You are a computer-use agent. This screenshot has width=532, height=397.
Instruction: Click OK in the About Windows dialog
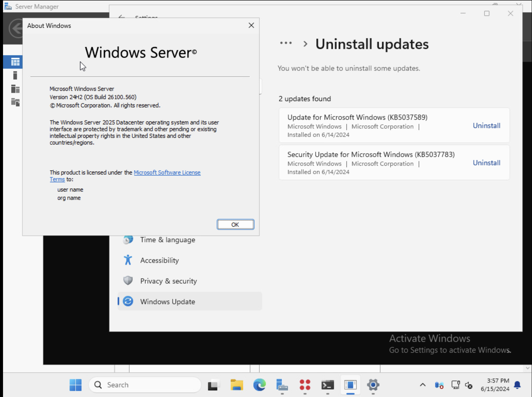(235, 224)
